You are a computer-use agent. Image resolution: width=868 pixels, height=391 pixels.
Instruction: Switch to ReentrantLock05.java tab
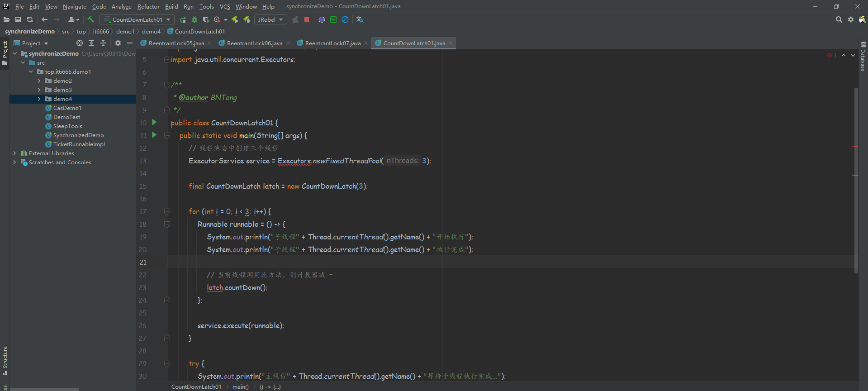(x=176, y=43)
